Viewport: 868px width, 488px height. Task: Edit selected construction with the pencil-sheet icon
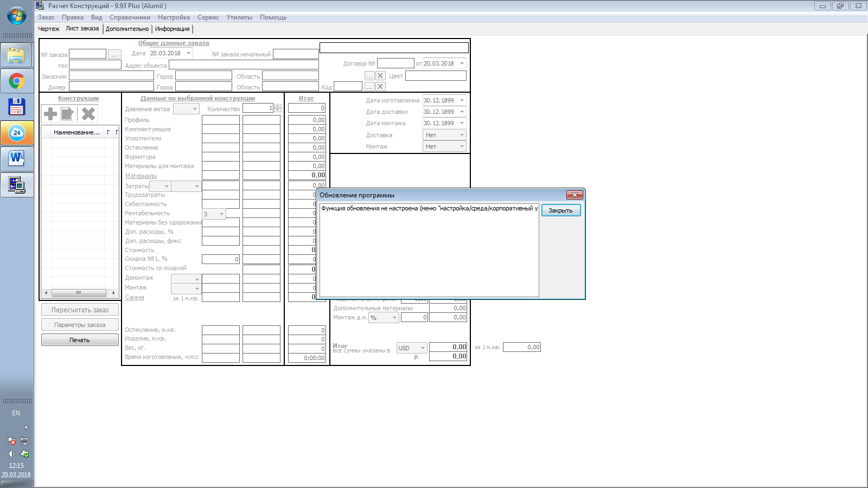[67, 114]
